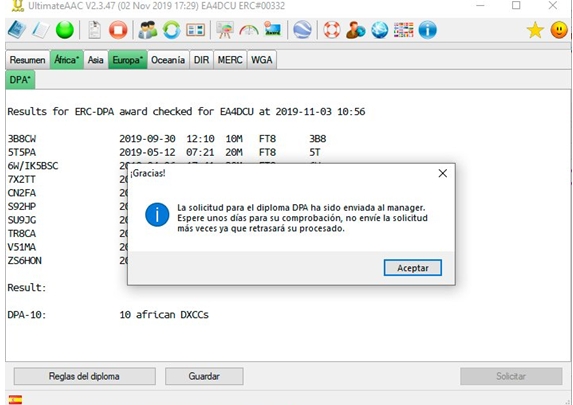
Task: Click the green circle toolbar icon
Action: pyautogui.click(x=65, y=30)
